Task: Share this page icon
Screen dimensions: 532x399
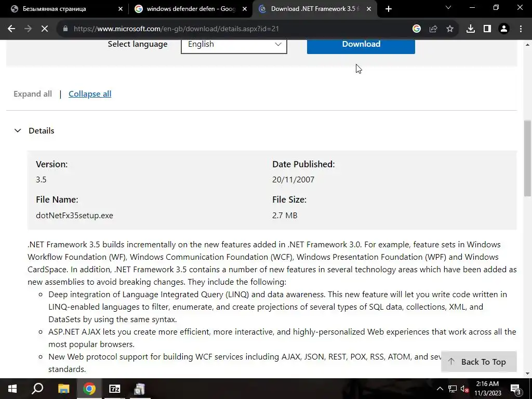Action: tap(433, 29)
